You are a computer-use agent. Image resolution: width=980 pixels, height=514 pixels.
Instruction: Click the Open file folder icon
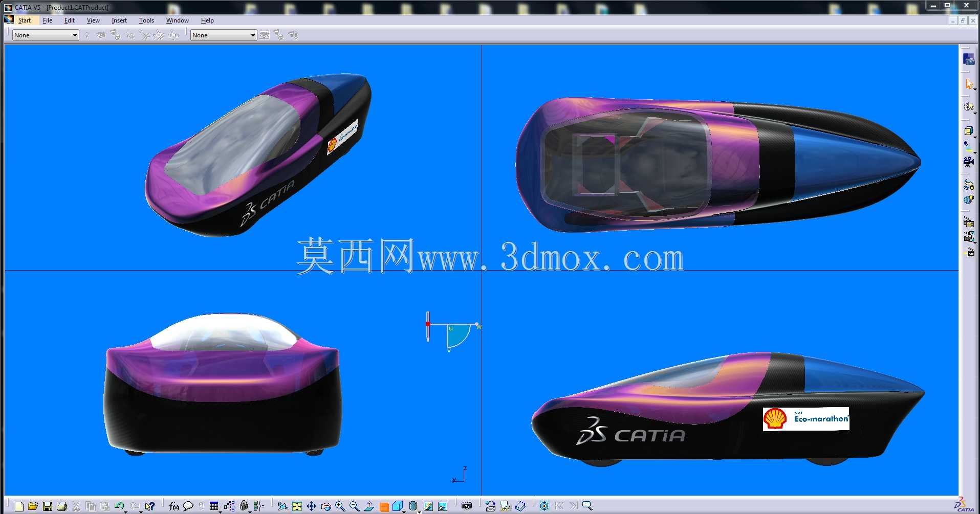coord(33,506)
